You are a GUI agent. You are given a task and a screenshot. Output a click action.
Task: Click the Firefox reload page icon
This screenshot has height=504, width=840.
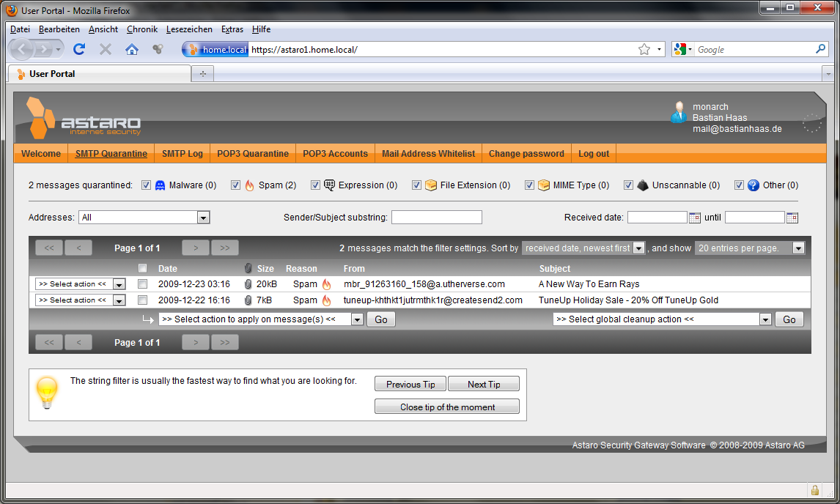tap(79, 49)
